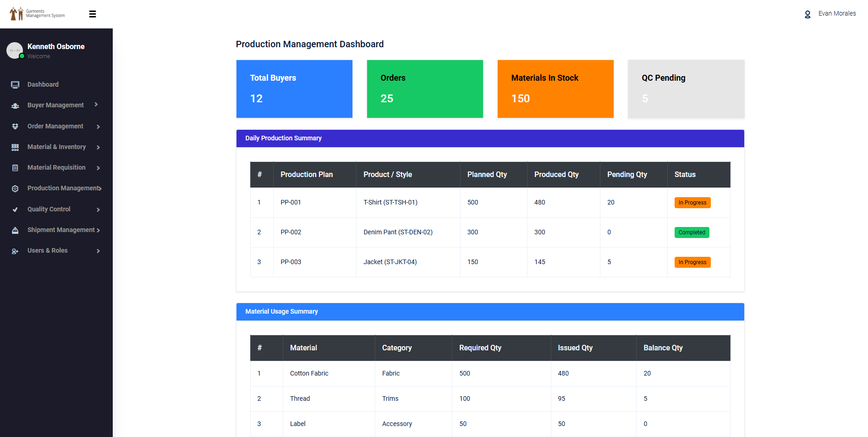Expand Buyer Management submenu chevron
868x437 pixels.
(x=96, y=105)
